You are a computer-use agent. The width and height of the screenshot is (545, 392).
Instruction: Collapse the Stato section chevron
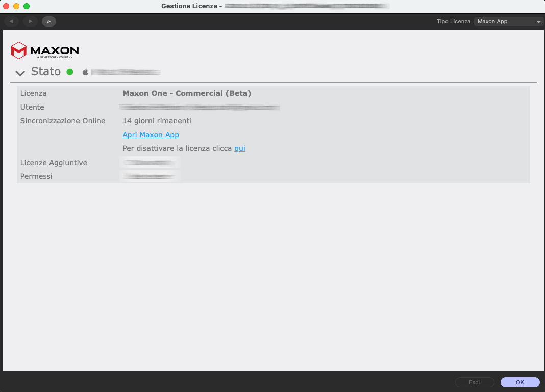coord(20,73)
